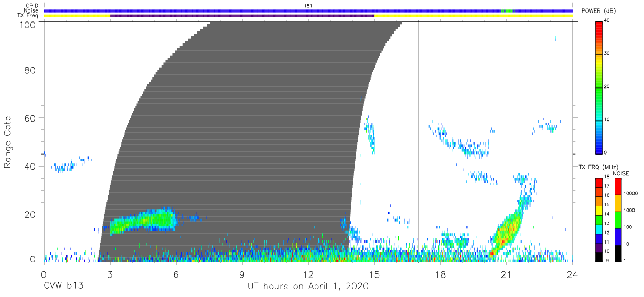Click the green echo band between 3 and 6 UT

point(143,221)
